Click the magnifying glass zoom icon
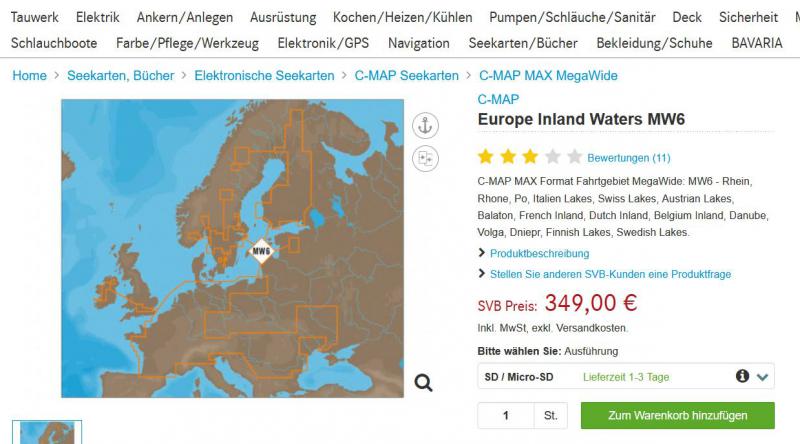 423,382
